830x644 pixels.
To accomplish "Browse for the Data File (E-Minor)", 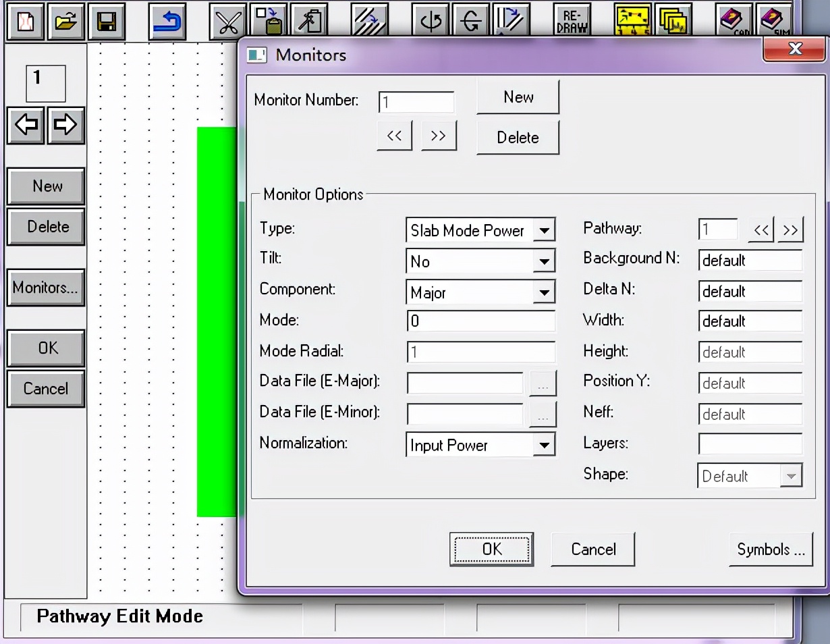I will coord(543,414).
